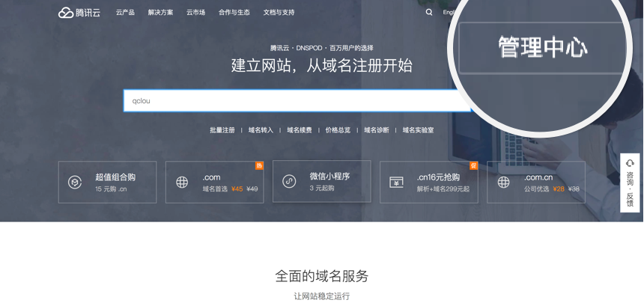The image size is (644, 306).
Task: Expand the 合作与生态 menu
Action: pos(234,12)
